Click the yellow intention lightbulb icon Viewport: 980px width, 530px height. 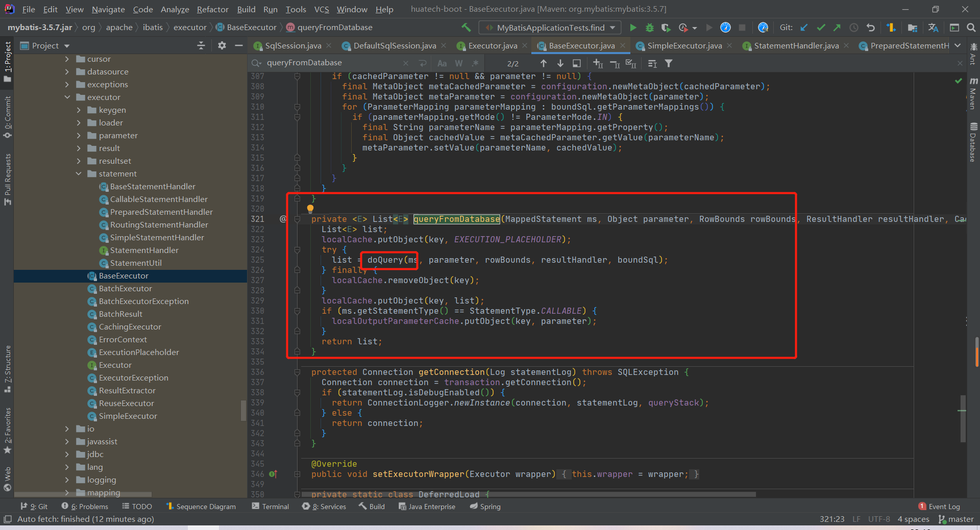[x=310, y=208]
